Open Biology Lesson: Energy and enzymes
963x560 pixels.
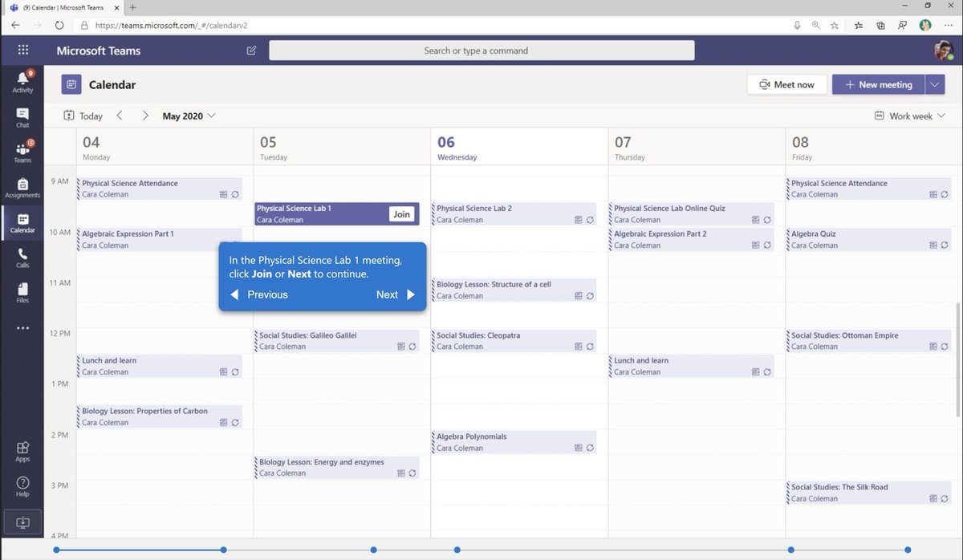[336, 467]
